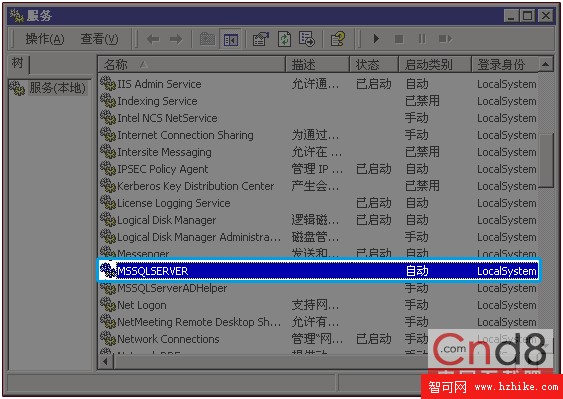Click gear icon of IPSEC Policy Agent
The width and height of the screenshot is (563, 399).
pos(108,168)
